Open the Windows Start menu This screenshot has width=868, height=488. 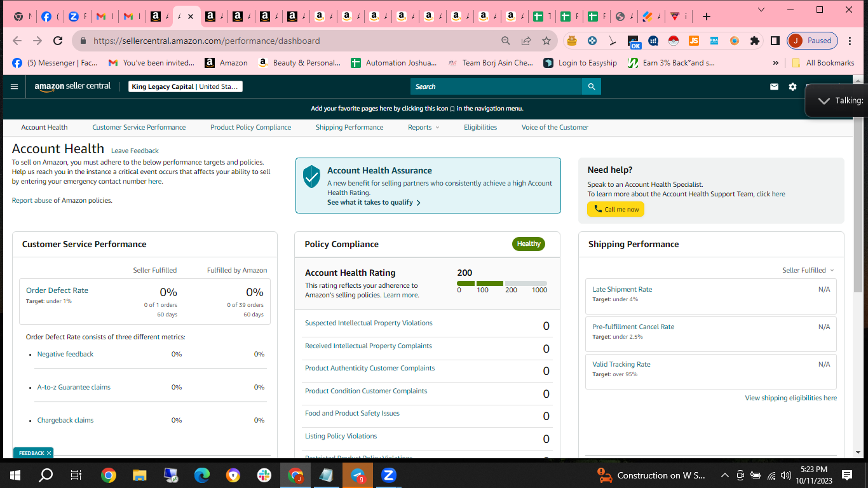click(x=15, y=475)
